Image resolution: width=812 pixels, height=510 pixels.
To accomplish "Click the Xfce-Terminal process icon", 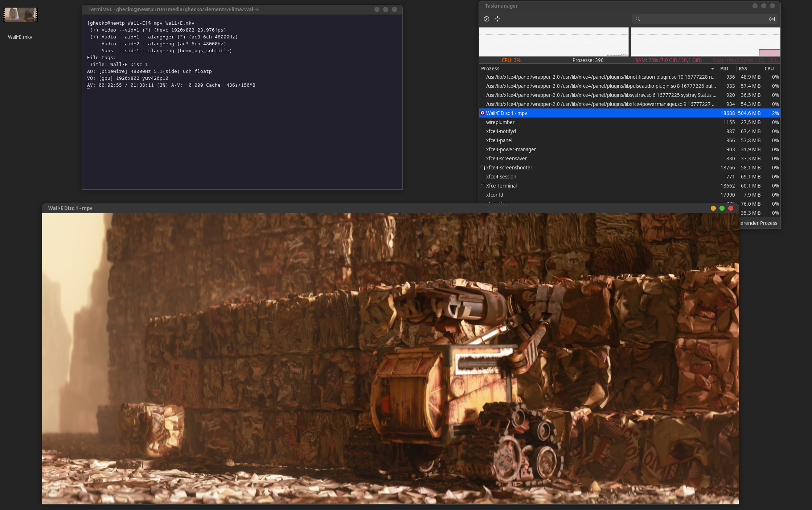I will (x=483, y=185).
